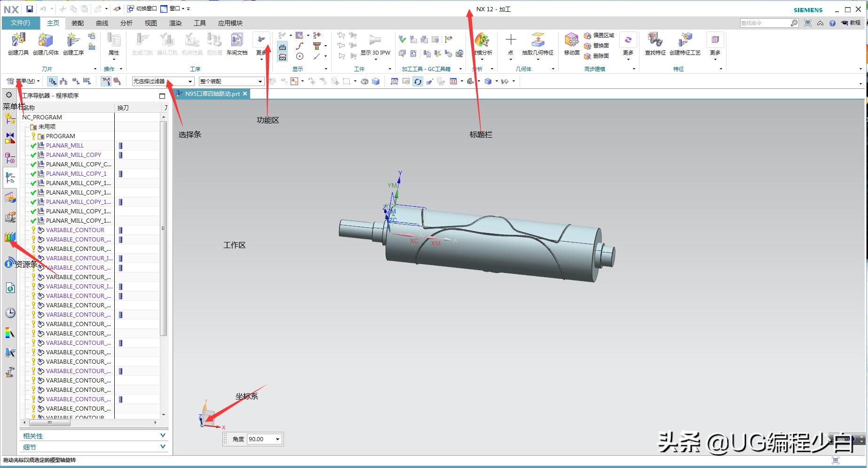Switch to the Analysis (分析) ribbon tab
Viewport: 868px width, 468px height.
[126, 23]
